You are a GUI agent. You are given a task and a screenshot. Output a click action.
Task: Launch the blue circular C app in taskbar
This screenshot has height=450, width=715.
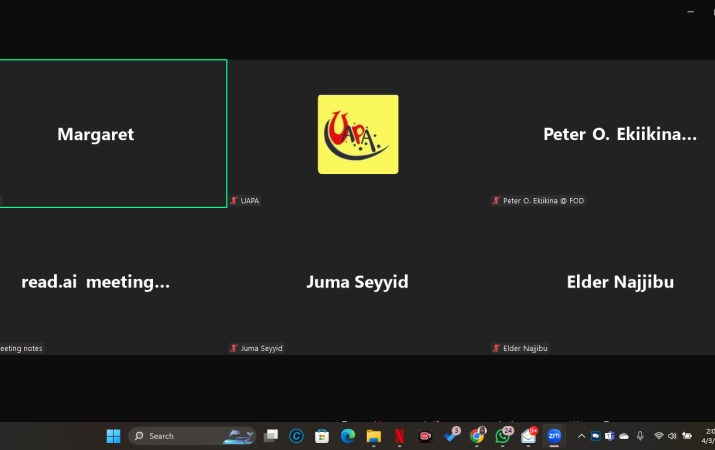(x=296, y=436)
